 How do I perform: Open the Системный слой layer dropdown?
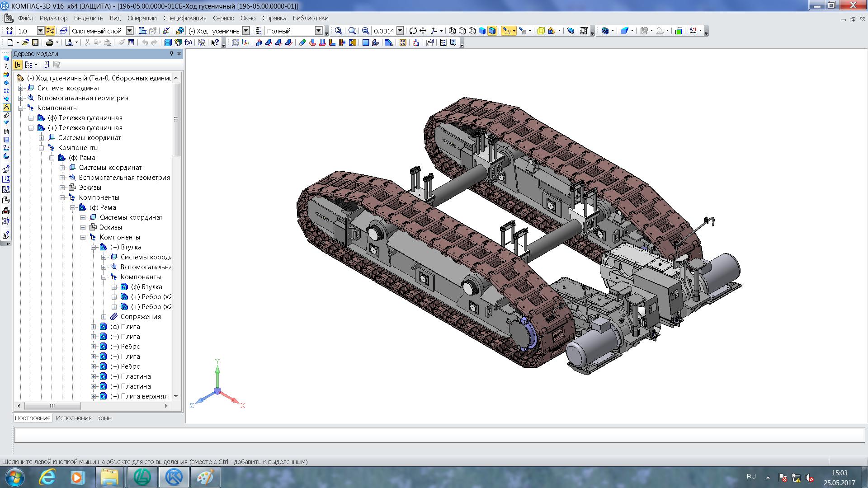tap(130, 31)
